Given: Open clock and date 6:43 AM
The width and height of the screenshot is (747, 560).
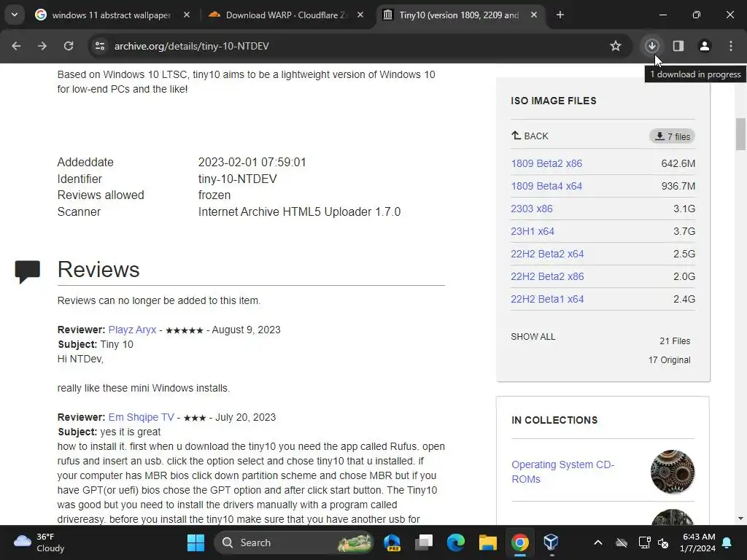Looking at the screenshot, I should (698, 542).
